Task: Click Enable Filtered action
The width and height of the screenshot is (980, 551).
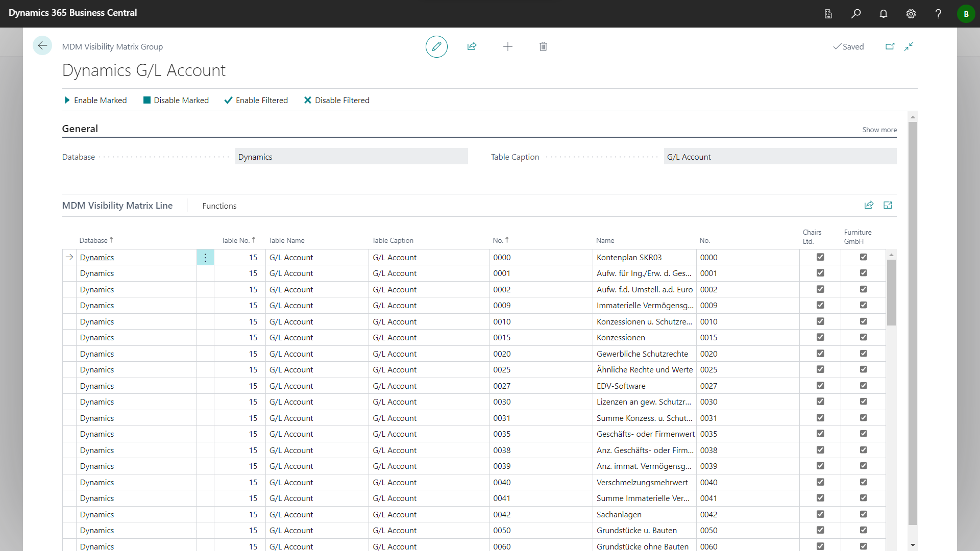Action: point(256,101)
